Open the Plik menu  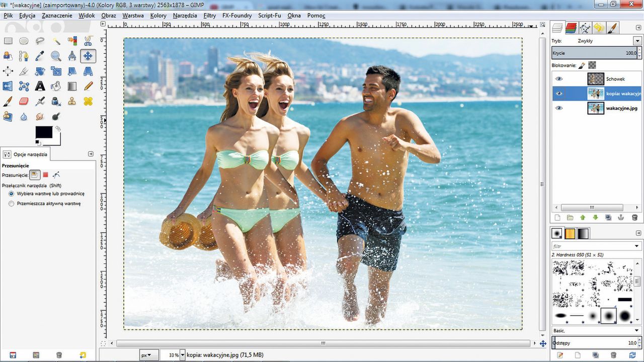click(x=8, y=16)
